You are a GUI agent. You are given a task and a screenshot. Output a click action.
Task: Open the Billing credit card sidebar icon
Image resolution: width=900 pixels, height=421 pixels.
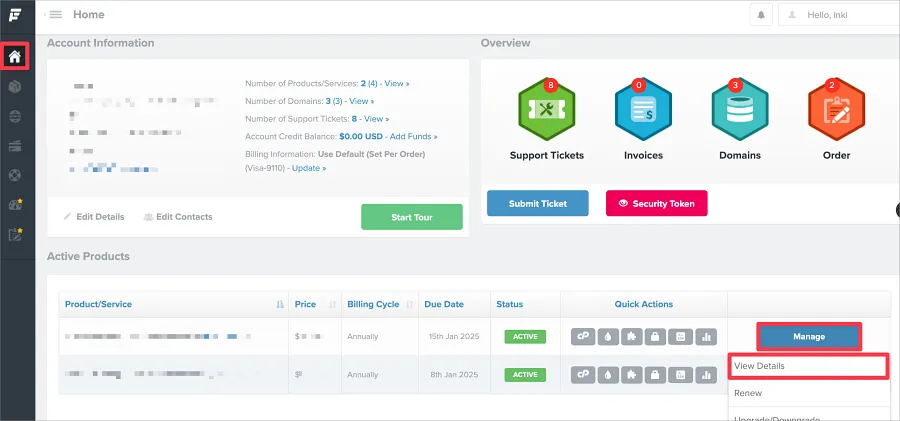(x=15, y=146)
